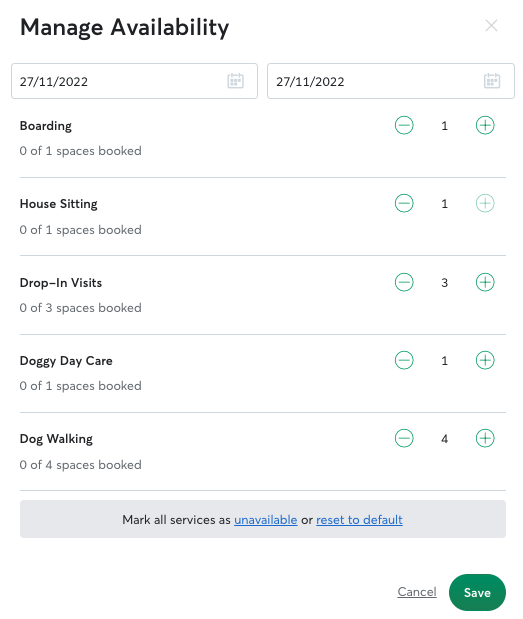Add a Dog Walking space
523x619 pixels.
[485, 438]
